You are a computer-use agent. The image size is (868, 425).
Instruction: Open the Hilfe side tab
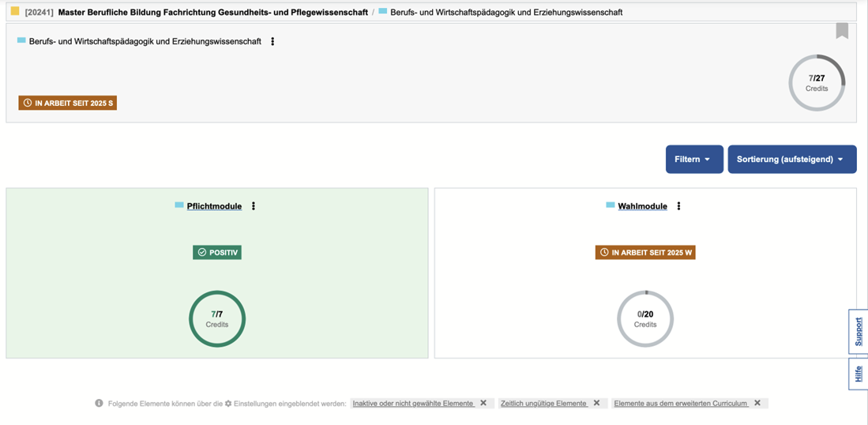point(859,374)
